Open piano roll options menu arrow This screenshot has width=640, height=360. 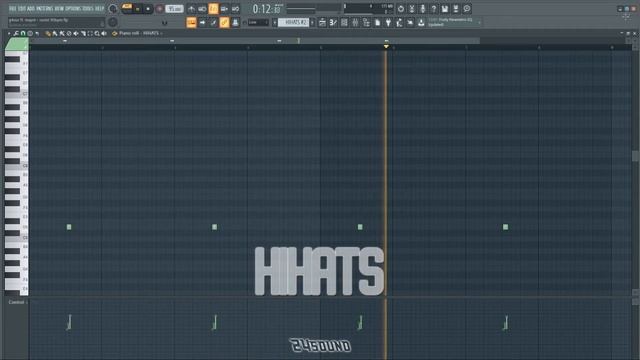[x=9, y=33]
